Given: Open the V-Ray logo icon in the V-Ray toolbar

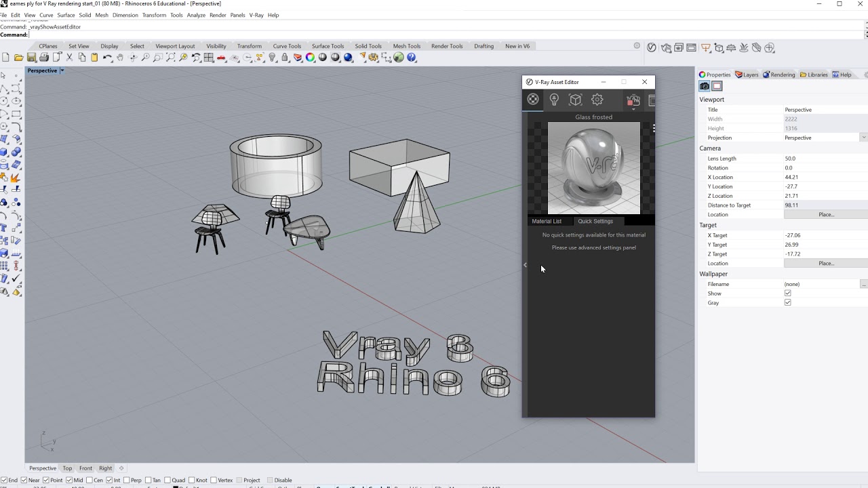Looking at the screenshot, I should pos(652,47).
